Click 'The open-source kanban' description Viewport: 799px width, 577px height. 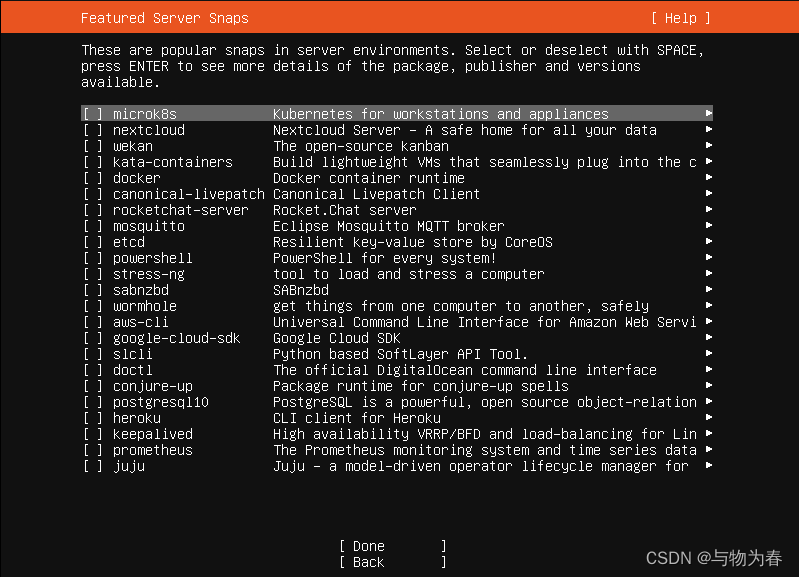pyautogui.click(x=361, y=146)
